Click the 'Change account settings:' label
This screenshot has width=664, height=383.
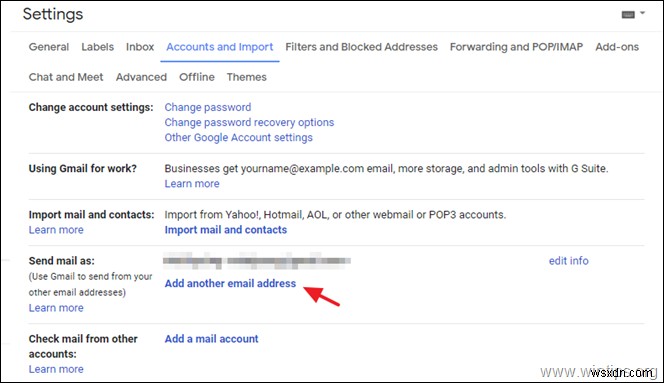[91, 107]
